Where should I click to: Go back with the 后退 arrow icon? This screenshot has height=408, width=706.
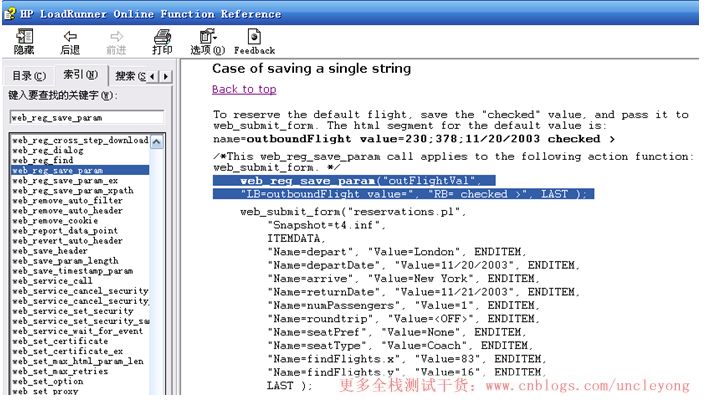70,36
